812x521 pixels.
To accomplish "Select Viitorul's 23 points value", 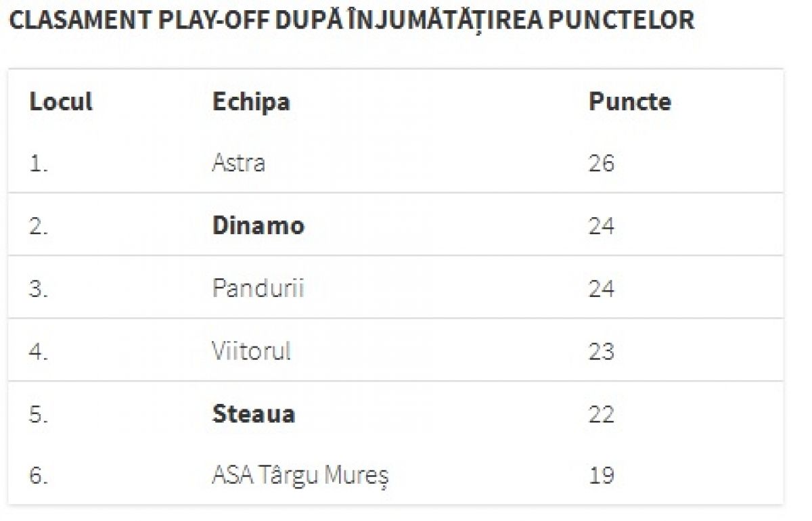I will 601,351.
